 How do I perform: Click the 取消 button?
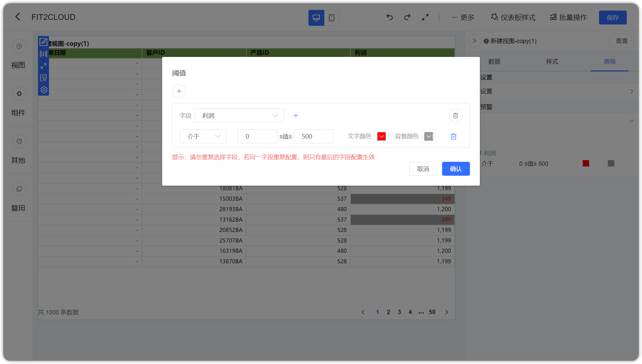coord(423,169)
